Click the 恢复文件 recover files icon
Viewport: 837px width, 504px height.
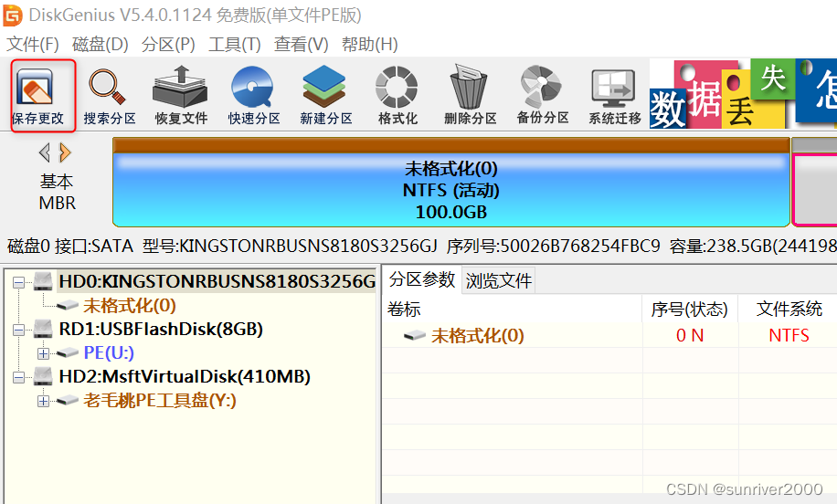point(180,87)
